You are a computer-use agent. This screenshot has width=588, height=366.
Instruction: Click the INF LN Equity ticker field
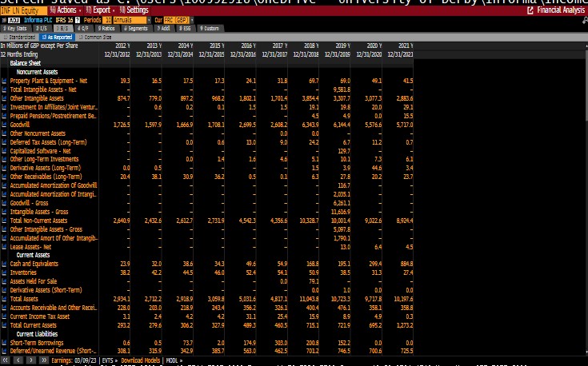point(23,10)
